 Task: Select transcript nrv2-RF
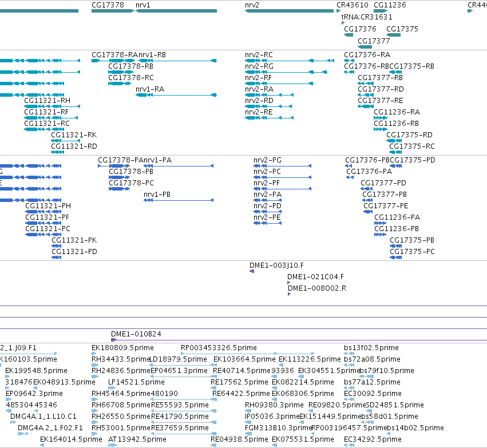pyautogui.click(x=279, y=84)
